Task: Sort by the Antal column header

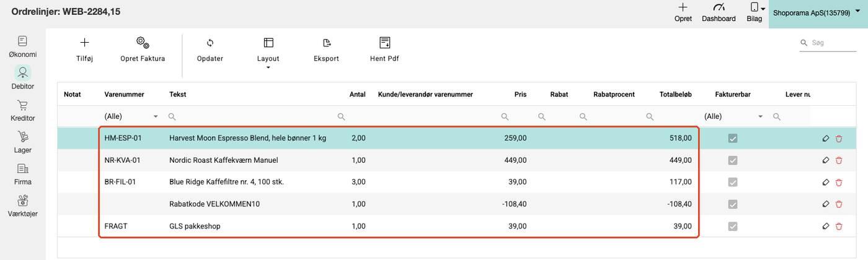Action: click(x=357, y=94)
